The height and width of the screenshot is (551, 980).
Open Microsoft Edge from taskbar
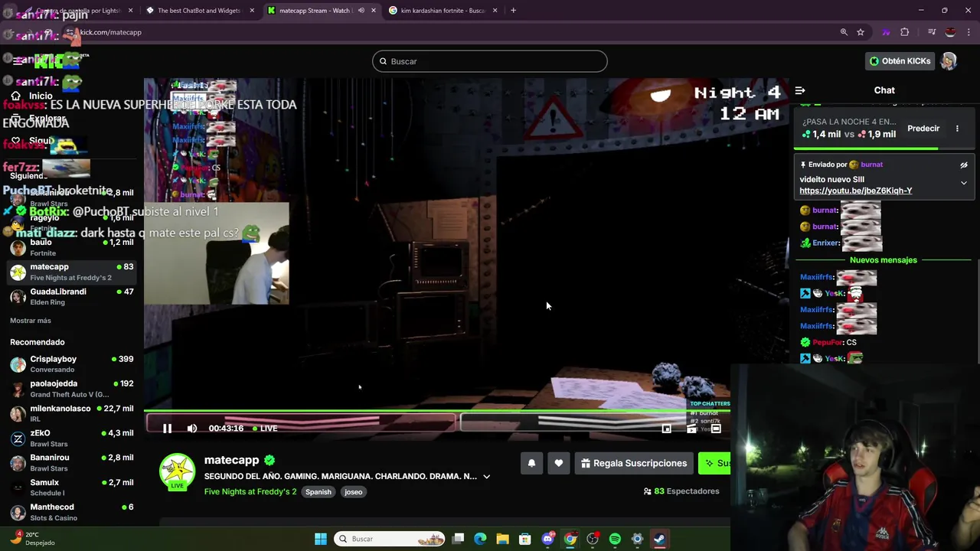[x=480, y=539]
